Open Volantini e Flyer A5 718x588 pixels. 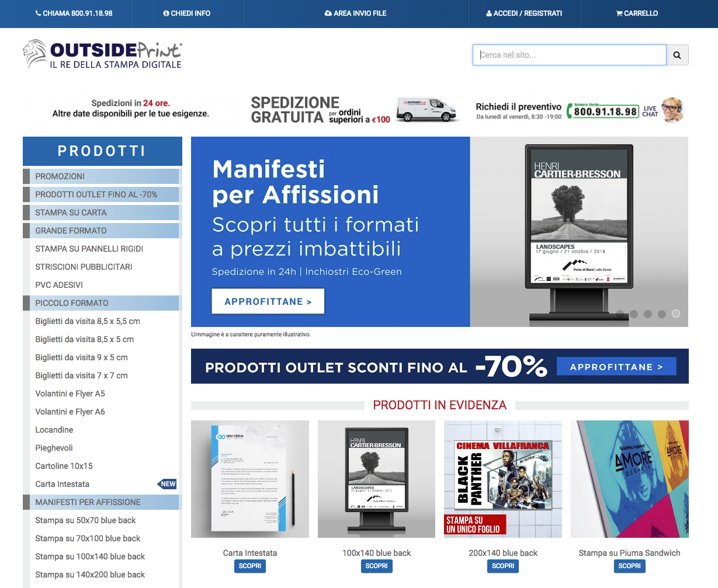pos(70,394)
